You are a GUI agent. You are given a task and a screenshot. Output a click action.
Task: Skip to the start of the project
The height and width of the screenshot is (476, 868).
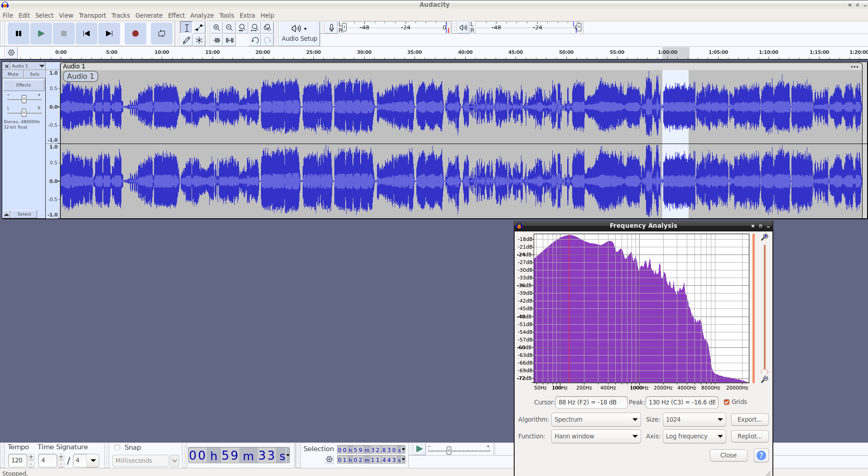pyautogui.click(x=87, y=34)
